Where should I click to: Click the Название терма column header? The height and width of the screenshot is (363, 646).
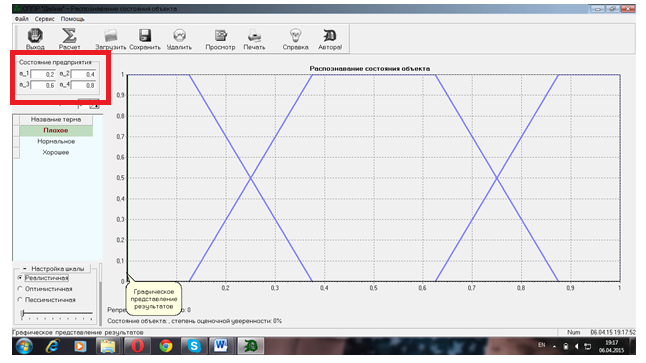click(x=56, y=119)
